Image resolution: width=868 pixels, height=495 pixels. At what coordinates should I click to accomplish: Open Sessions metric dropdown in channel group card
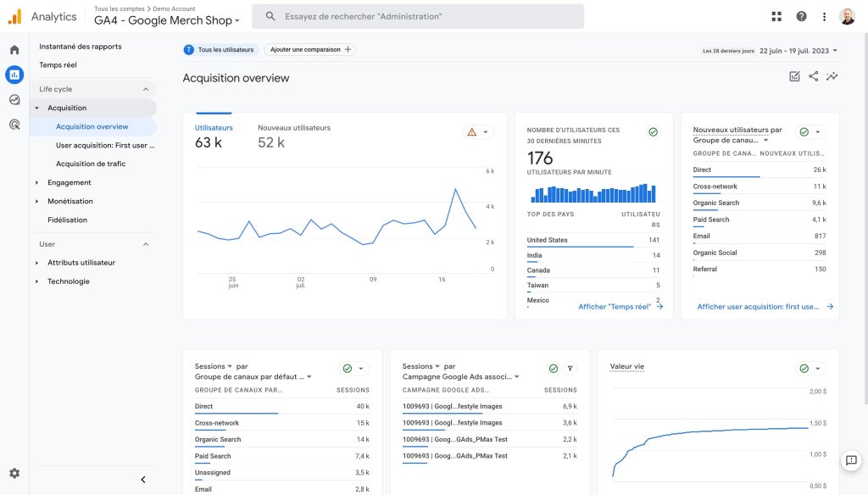[x=214, y=366]
